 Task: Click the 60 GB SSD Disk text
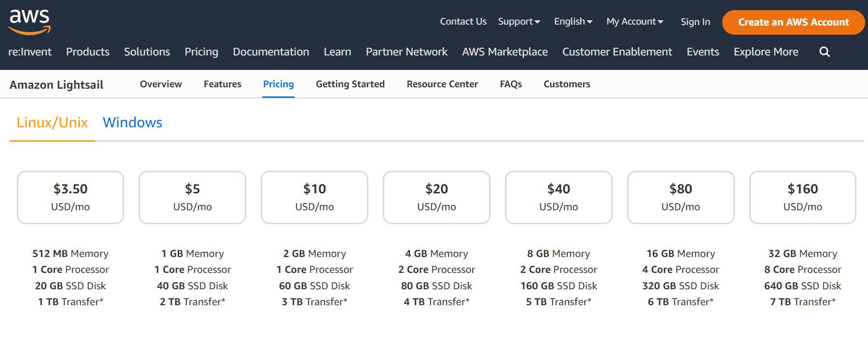tap(315, 286)
